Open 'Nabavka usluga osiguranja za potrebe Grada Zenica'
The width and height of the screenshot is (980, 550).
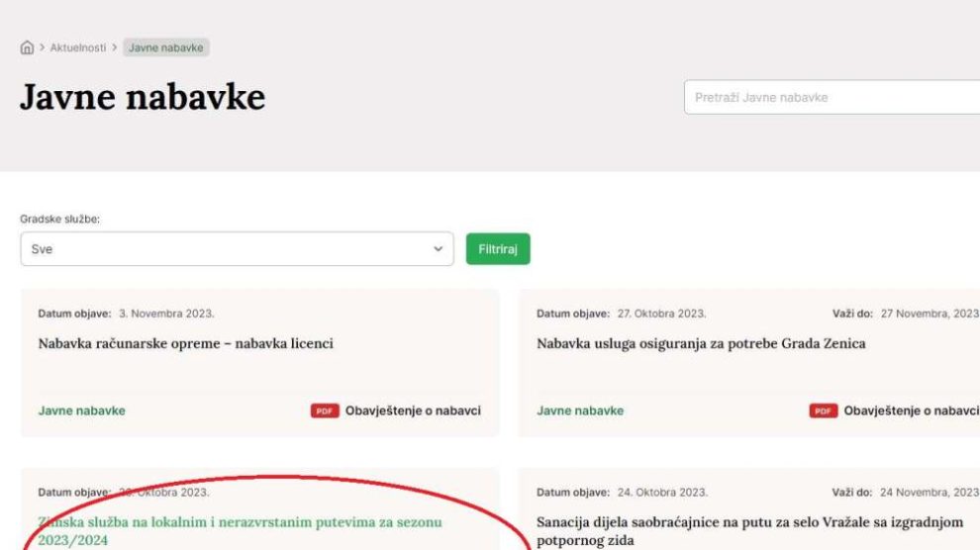coord(701,344)
